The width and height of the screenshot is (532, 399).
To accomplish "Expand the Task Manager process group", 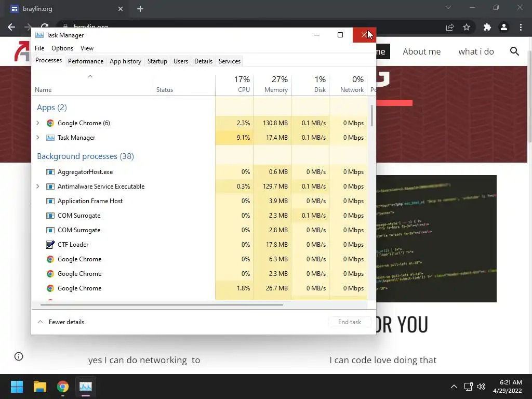I will pyautogui.click(x=37, y=138).
